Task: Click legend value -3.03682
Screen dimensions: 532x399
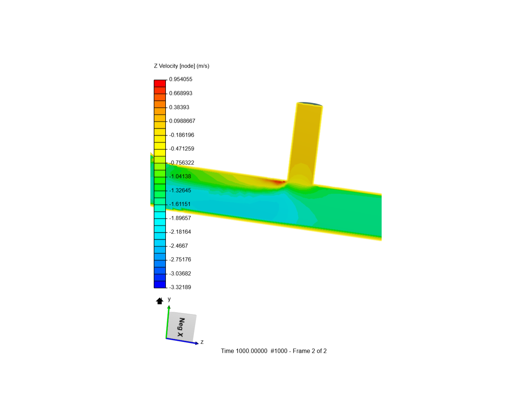Action: [180, 273]
